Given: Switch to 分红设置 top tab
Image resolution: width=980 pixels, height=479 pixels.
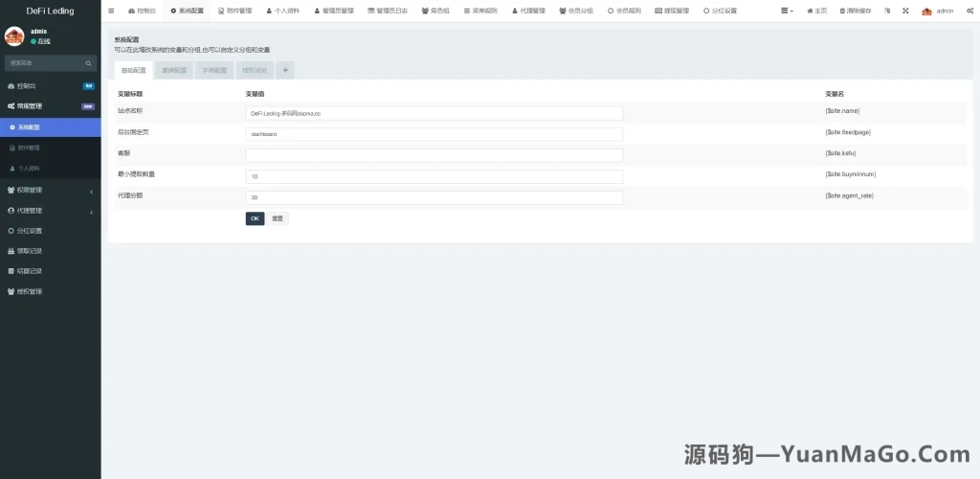Looking at the screenshot, I should coord(720,11).
